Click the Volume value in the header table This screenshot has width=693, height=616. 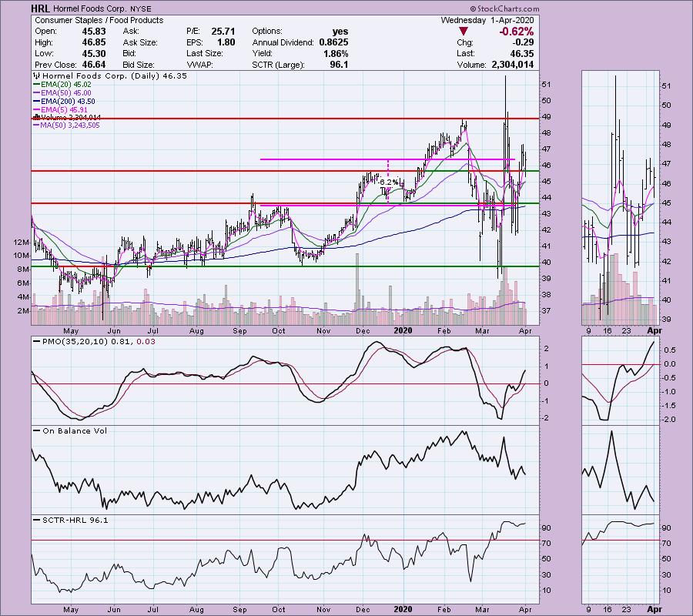click(x=513, y=65)
